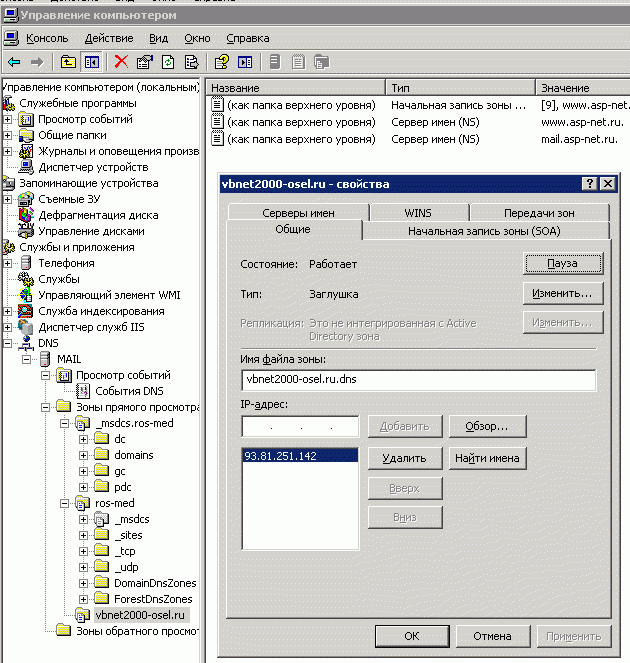Click the empty IP address input field
630x663 pixels.
(x=300, y=426)
